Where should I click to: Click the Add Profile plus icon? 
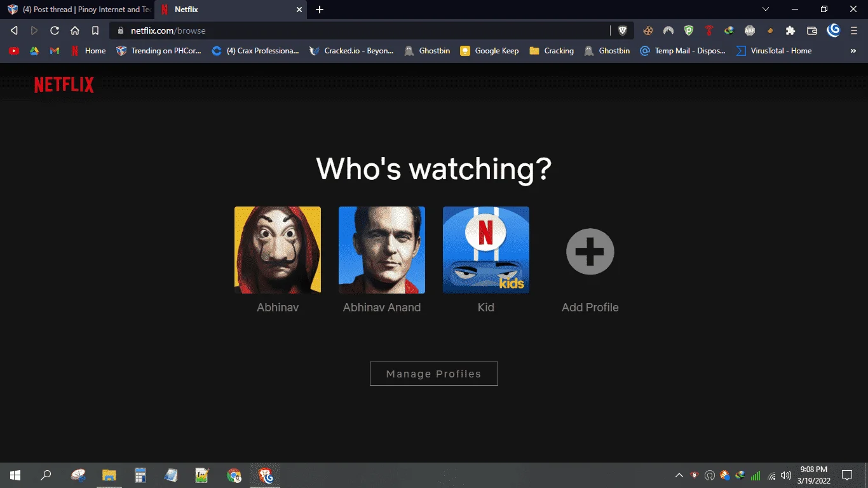pyautogui.click(x=590, y=252)
